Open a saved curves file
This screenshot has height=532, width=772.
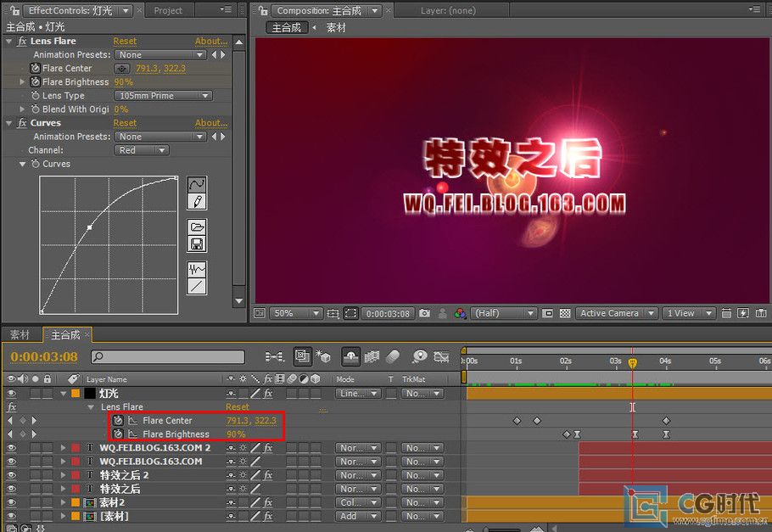pos(197,227)
